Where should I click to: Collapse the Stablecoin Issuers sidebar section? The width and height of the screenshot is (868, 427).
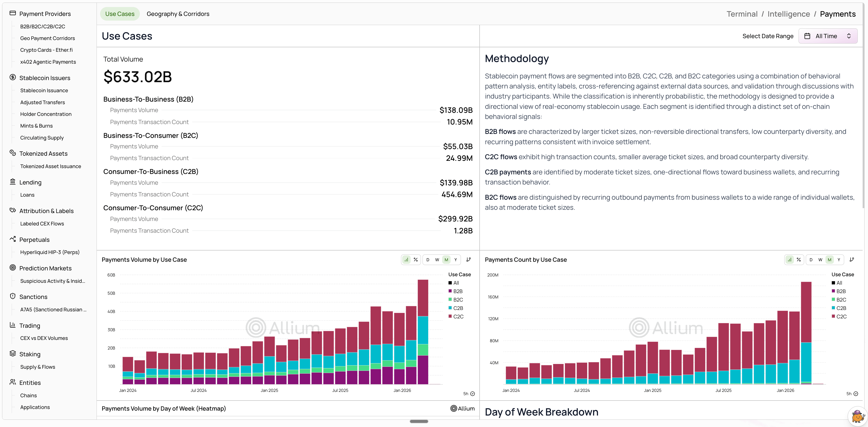coord(44,78)
